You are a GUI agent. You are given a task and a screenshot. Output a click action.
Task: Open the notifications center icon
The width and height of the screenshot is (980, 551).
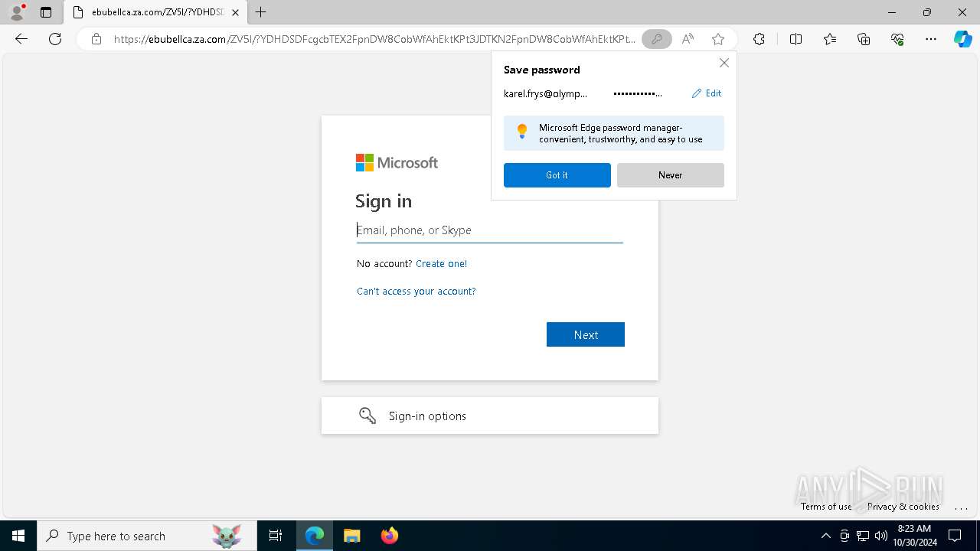pyautogui.click(x=955, y=536)
